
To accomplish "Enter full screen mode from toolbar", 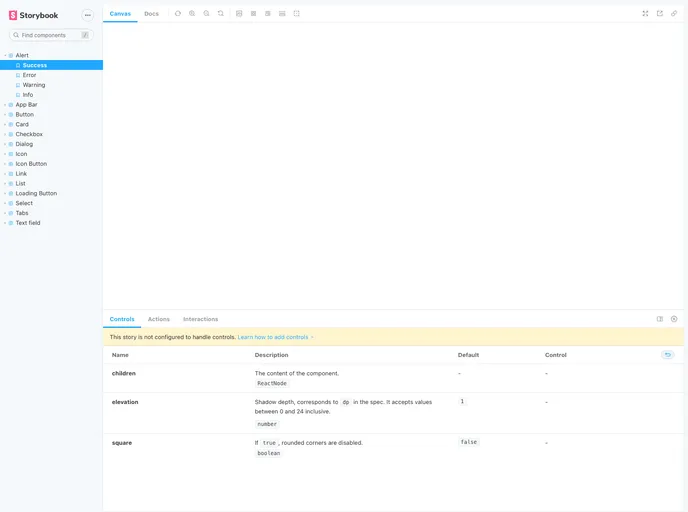I will (x=645, y=14).
